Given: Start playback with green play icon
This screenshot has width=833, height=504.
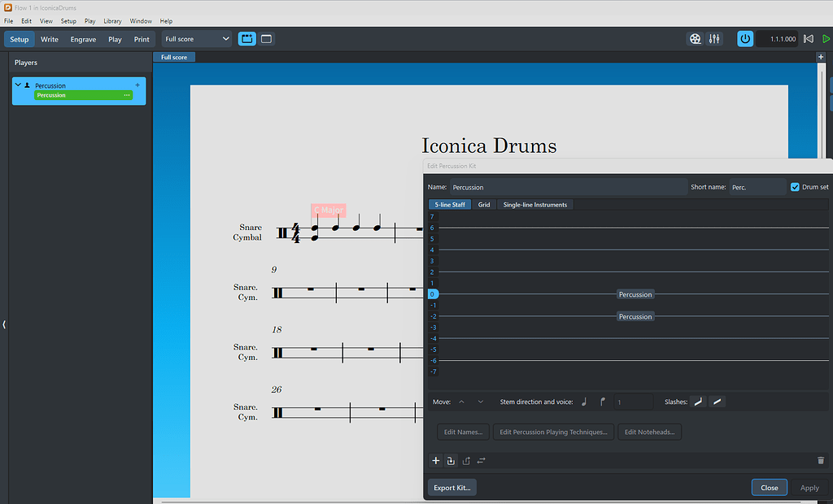Looking at the screenshot, I should pyautogui.click(x=826, y=39).
